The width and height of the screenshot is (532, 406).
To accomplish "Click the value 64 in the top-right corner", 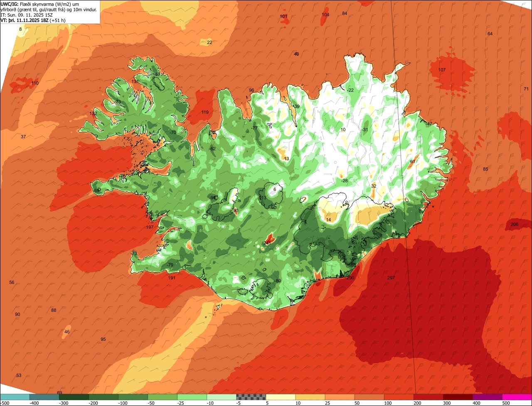I will click(x=490, y=34).
